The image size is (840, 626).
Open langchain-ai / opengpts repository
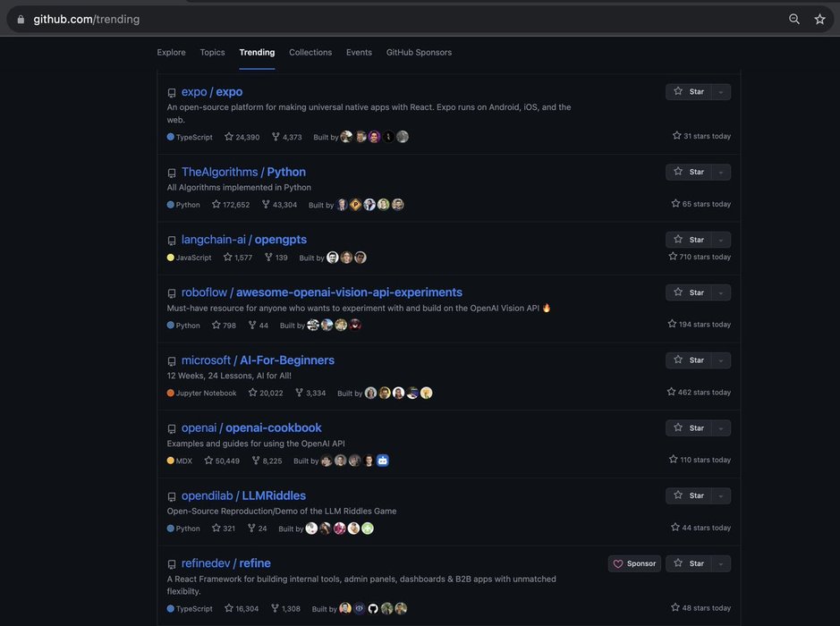tap(243, 240)
